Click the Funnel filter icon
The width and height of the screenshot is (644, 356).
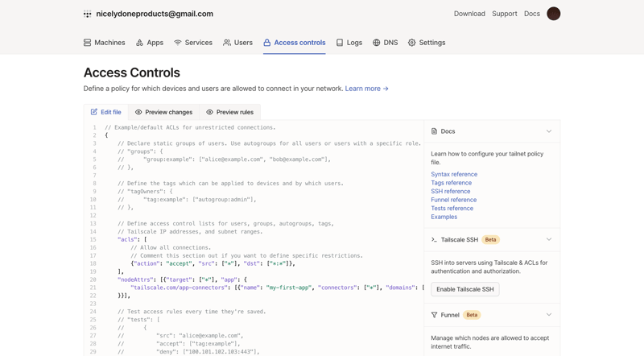[434, 315]
